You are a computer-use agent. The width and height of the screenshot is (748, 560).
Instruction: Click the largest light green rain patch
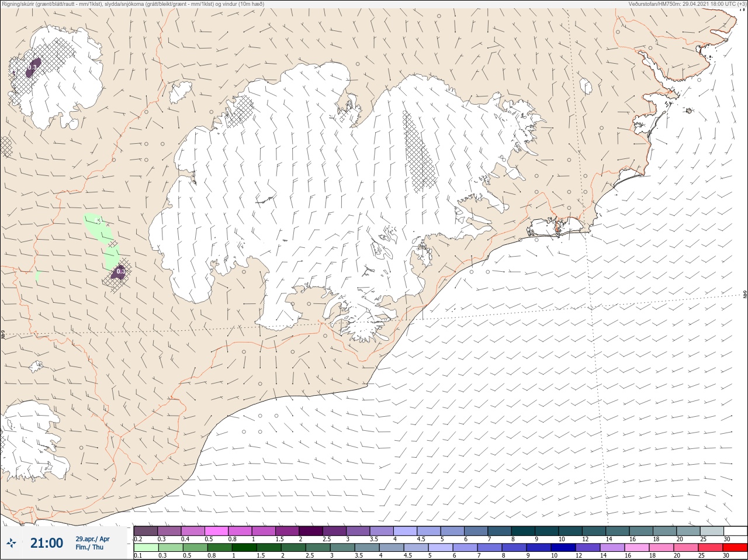coord(98,228)
